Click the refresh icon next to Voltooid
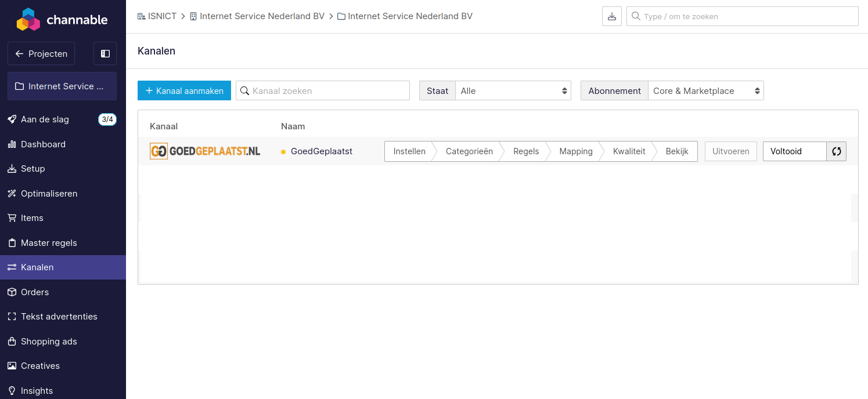 pos(836,151)
